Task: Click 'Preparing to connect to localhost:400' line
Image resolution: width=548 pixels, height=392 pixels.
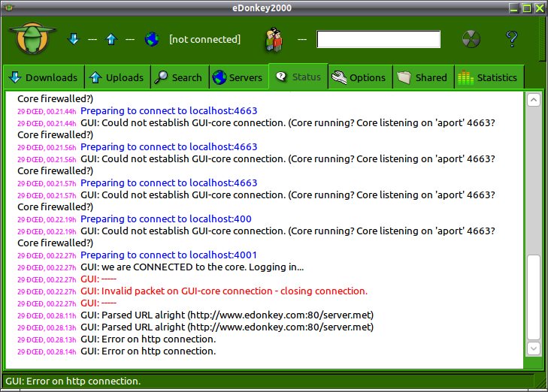Action: [166, 219]
